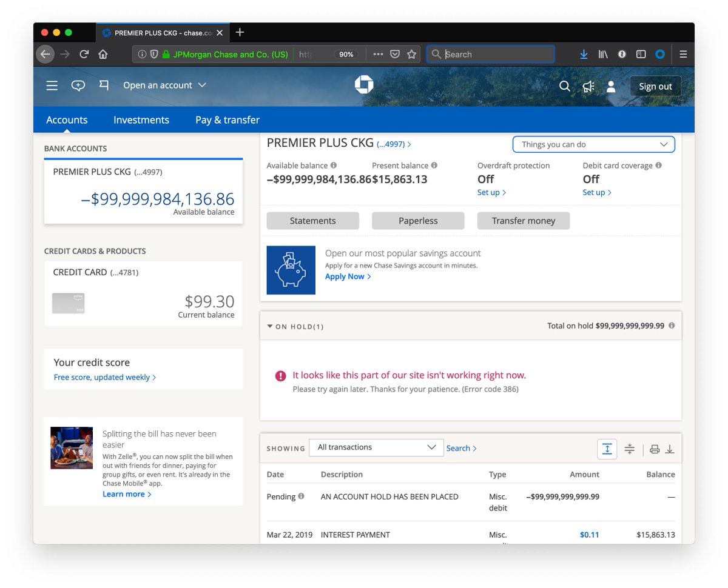Screen dimensions: 728x588
Task: Open account details link (...4997)
Action: coord(394,144)
